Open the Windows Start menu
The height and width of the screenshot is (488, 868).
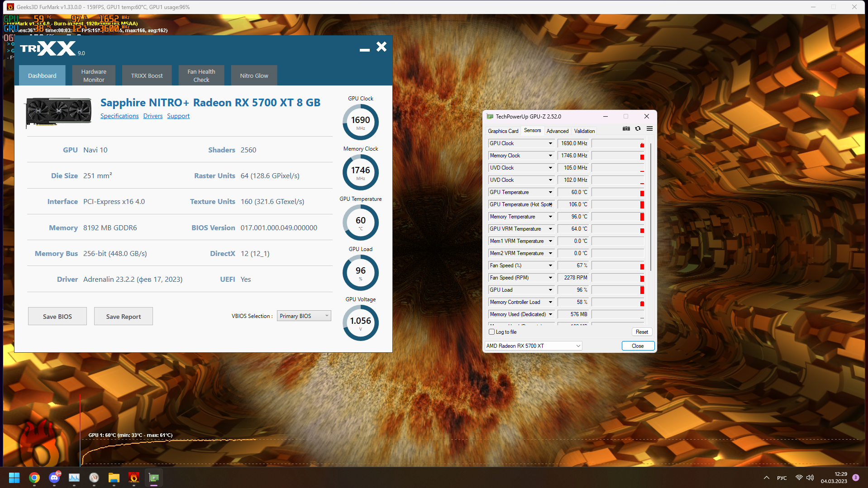(x=14, y=478)
